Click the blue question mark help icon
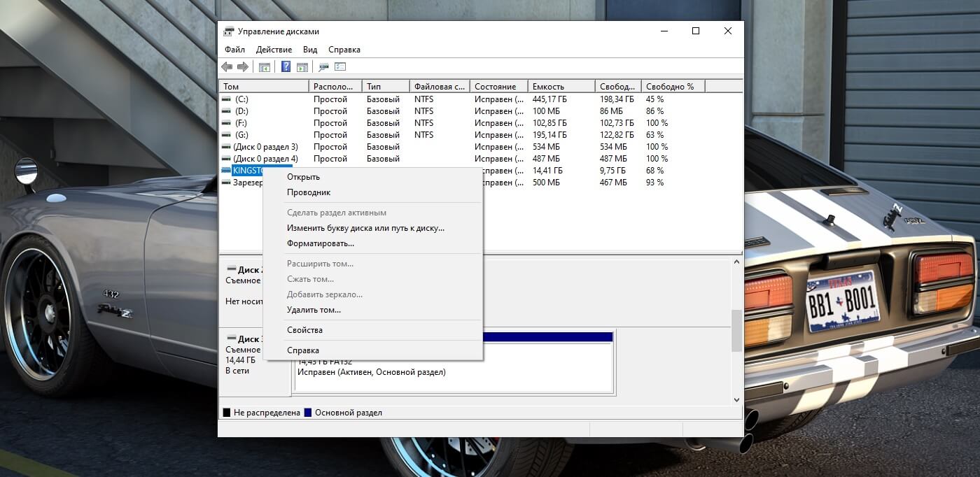 point(286,67)
